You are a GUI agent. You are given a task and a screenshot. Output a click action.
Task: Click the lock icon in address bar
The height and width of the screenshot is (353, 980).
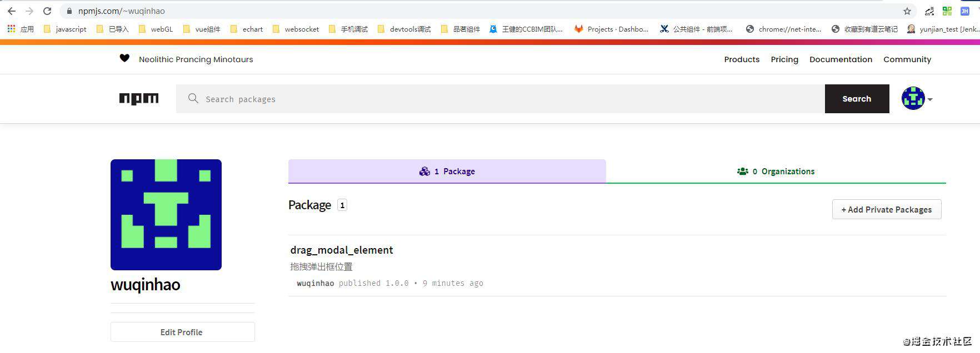tap(69, 11)
